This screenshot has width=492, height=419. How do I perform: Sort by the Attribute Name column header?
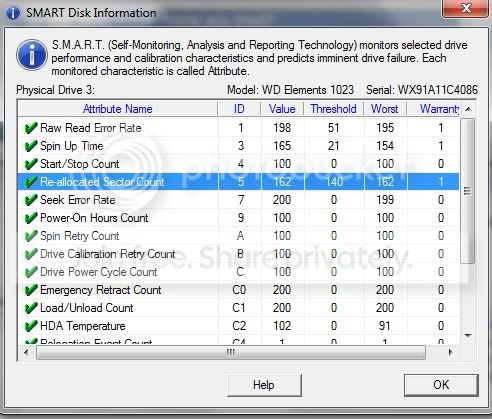tap(118, 109)
